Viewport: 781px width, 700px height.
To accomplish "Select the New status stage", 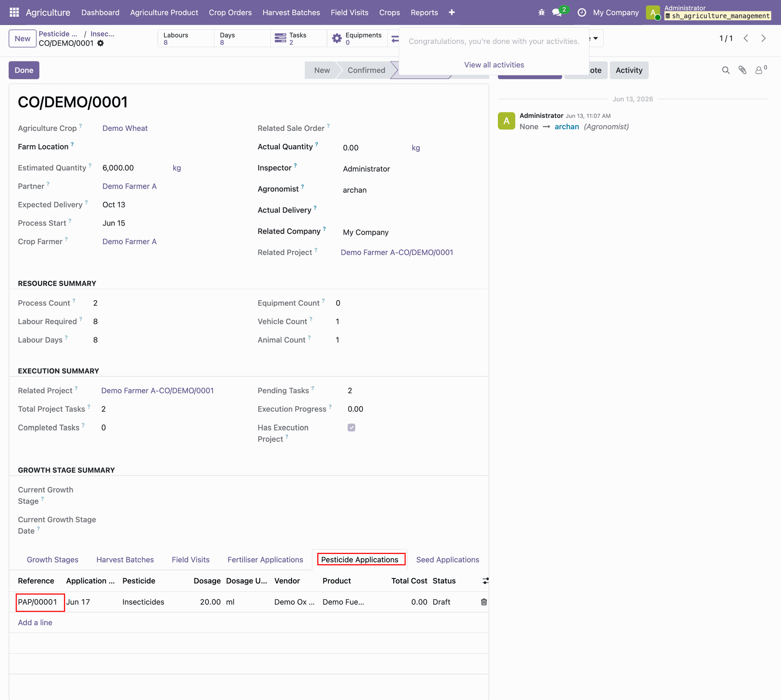I will 322,70.
